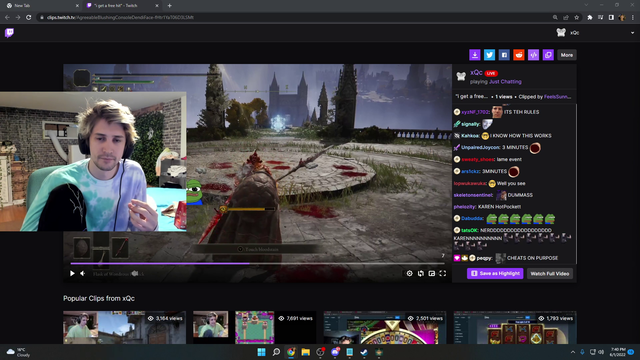640x360 pixels.
Task: Show hidden system tray icons chevron
Action: (x=573, y=352)
